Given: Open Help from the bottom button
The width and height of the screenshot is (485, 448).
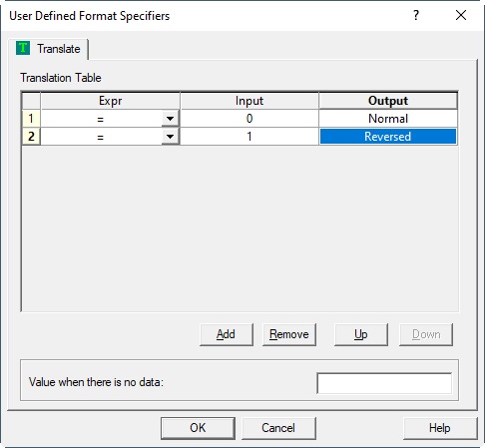Looking at the screenshot, I should click(440, 428).
